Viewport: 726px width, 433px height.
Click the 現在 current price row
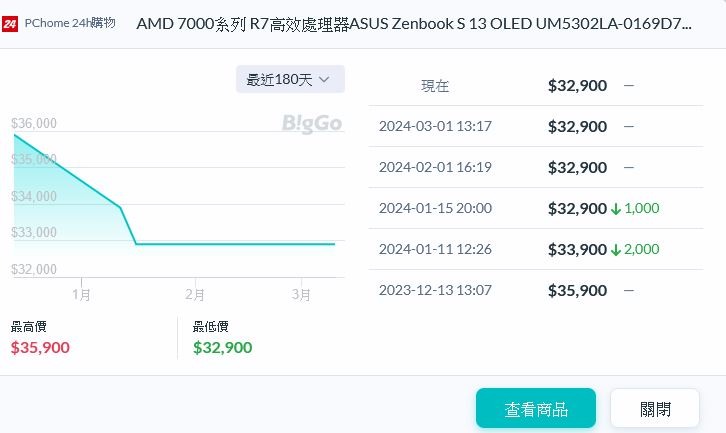coord(536,86)
